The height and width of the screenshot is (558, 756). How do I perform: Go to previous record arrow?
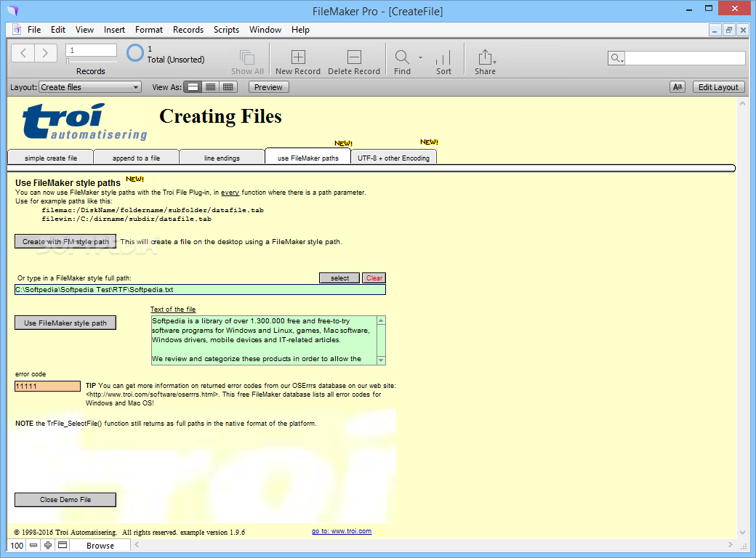tap(23, 53)
